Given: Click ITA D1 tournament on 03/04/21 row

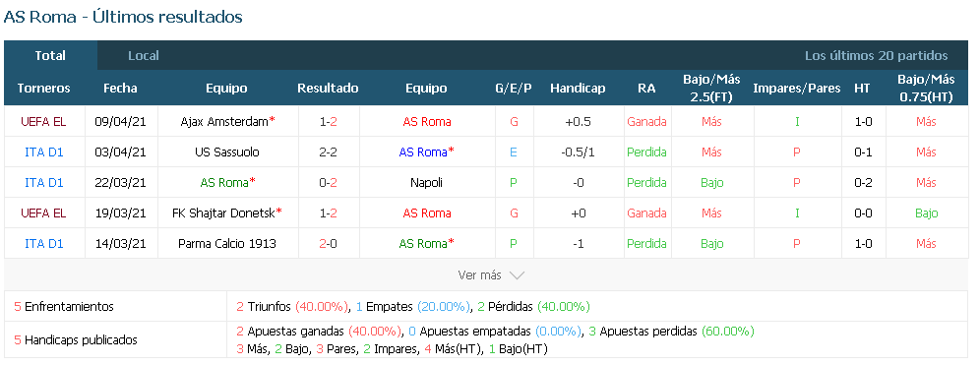Looking at the screenshot, I should coord(43,152).
